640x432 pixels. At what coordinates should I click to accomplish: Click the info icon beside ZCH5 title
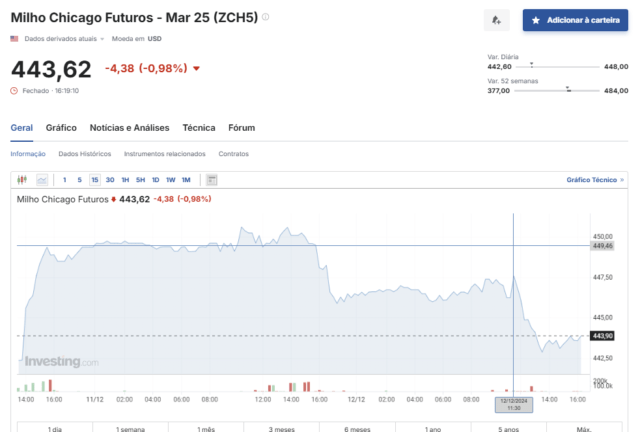coord(265,17)
